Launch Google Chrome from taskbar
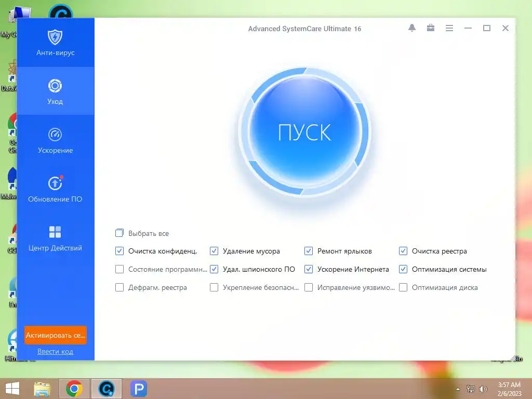 click(x=74, y=389)
